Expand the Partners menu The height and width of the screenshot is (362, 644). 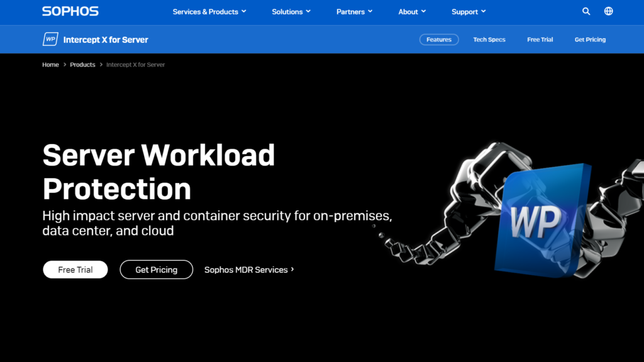point(355,11)
